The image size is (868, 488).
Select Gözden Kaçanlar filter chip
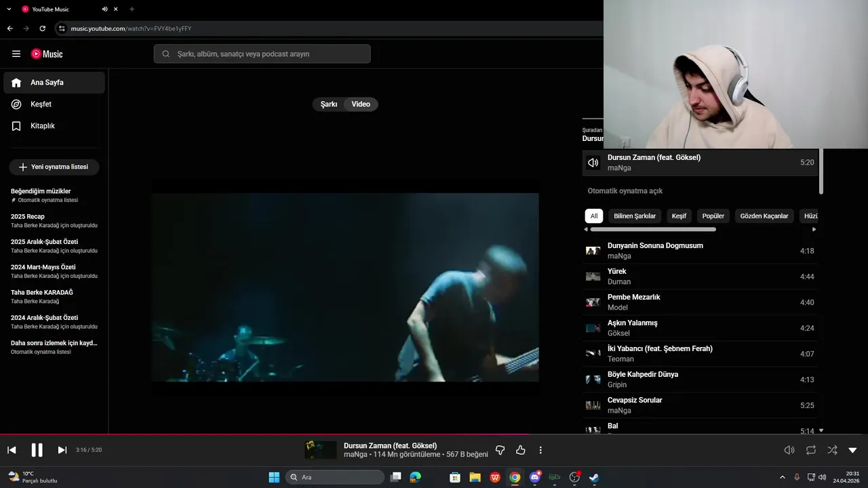coord(764,216)
